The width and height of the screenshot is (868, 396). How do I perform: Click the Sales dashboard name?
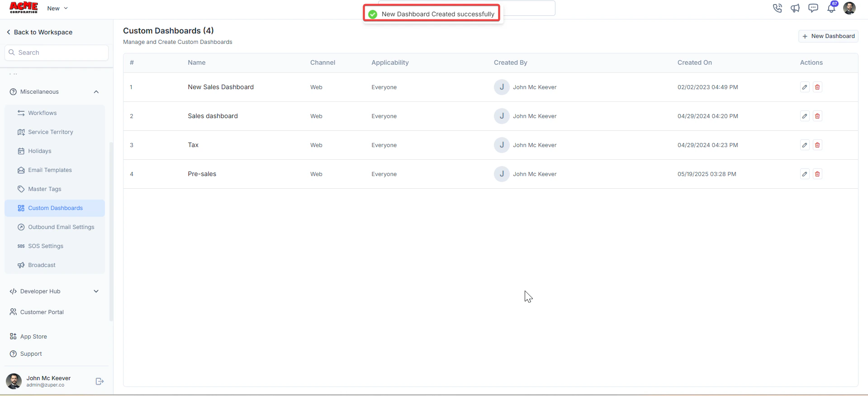click(213, 116)
